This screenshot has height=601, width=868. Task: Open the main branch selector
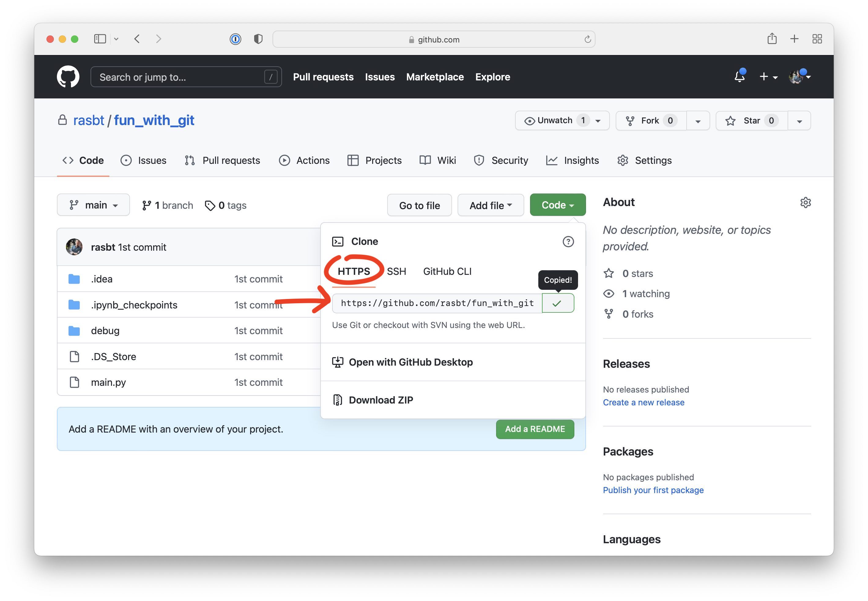(93, 205)
